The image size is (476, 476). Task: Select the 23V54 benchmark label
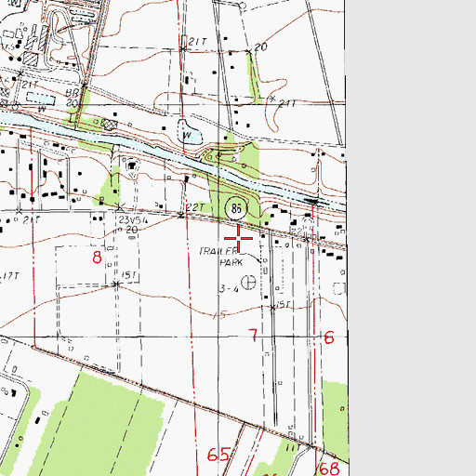[134, 220]
